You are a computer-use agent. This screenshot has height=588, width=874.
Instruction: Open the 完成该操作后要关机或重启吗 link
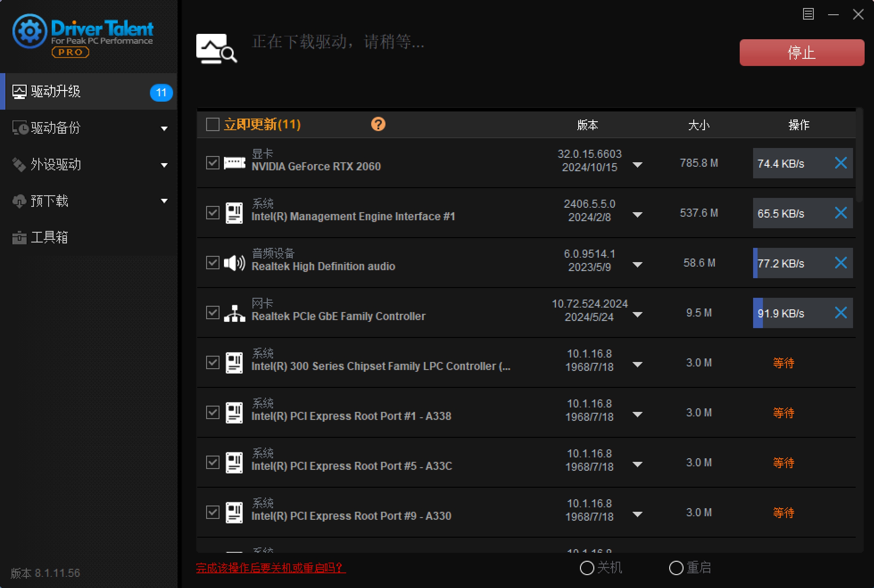pyautogui.click(x=269, y=568)
